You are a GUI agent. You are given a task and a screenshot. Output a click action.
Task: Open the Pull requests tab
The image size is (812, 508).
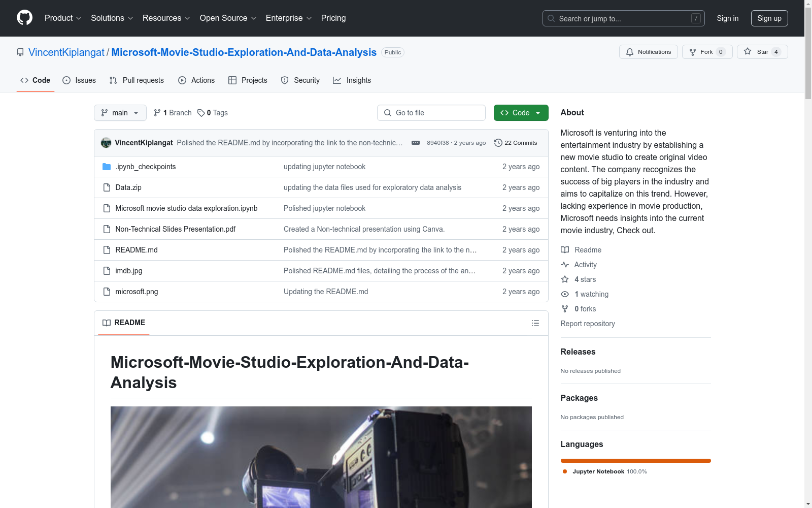137,80
